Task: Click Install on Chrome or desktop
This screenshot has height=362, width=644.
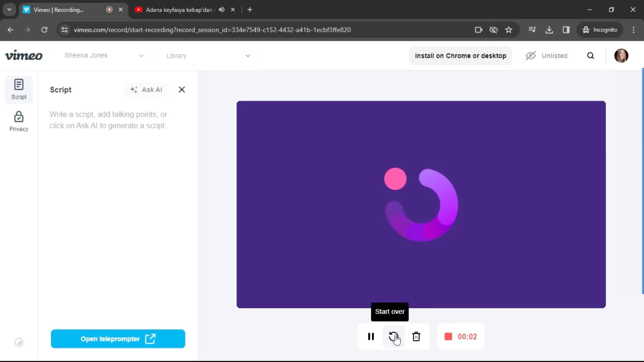Action: point(461,55)
